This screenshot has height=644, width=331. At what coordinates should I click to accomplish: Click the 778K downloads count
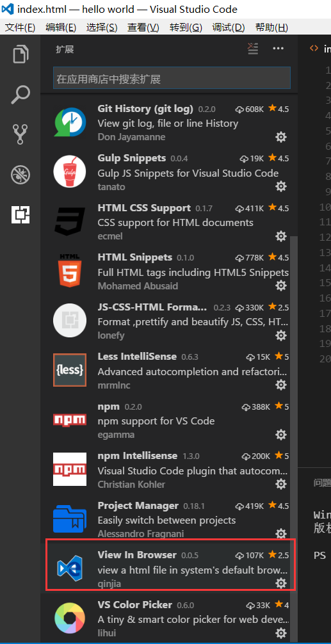click(250, 258)
